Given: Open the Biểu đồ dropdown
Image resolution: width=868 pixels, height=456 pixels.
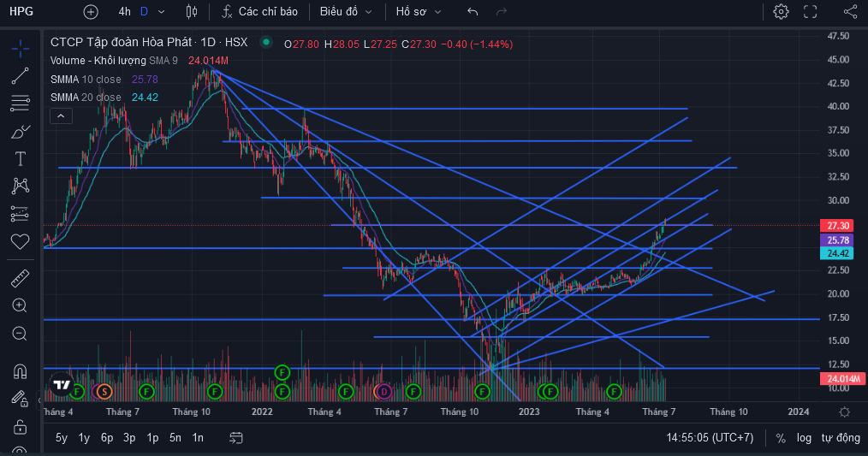Looking at the screenshot, I should (x=346, y=12).
